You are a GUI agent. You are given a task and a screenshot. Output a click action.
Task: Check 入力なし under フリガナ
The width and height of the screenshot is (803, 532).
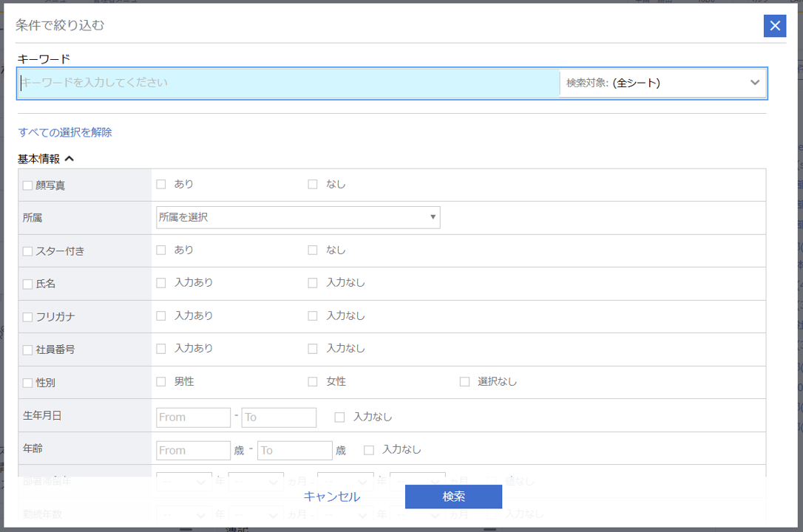pos(313,316)
